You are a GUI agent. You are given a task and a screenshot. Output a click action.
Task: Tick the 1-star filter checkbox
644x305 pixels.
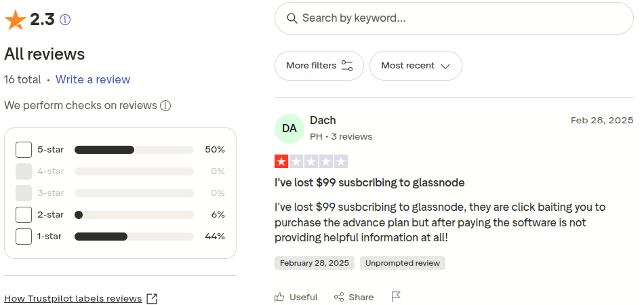point(24,237)
